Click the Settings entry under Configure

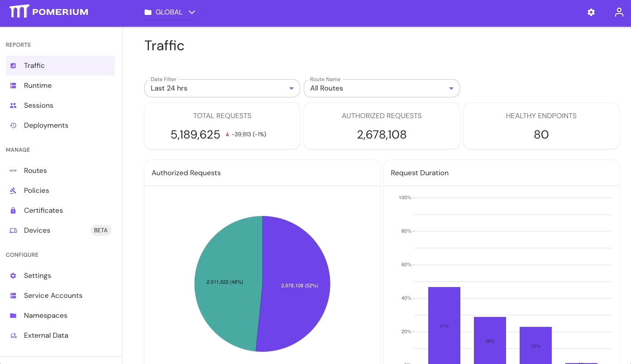pyautogui.click(x=37, y=275)
